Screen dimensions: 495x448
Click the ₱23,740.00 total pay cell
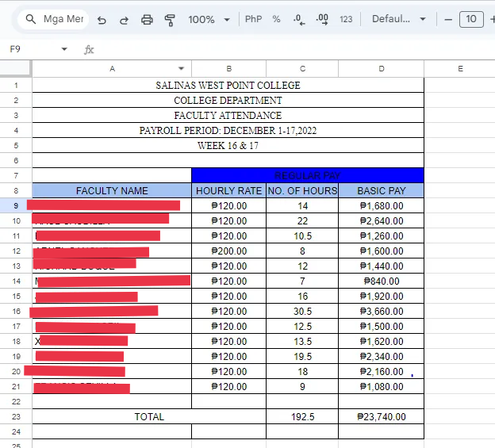[382, 416]
